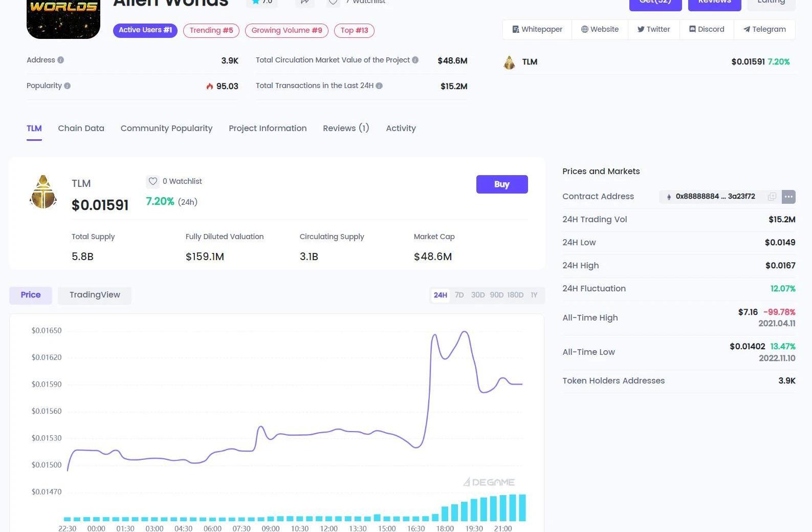Select the TLM tab
The image size is (812, 532).
pos(34,129)
